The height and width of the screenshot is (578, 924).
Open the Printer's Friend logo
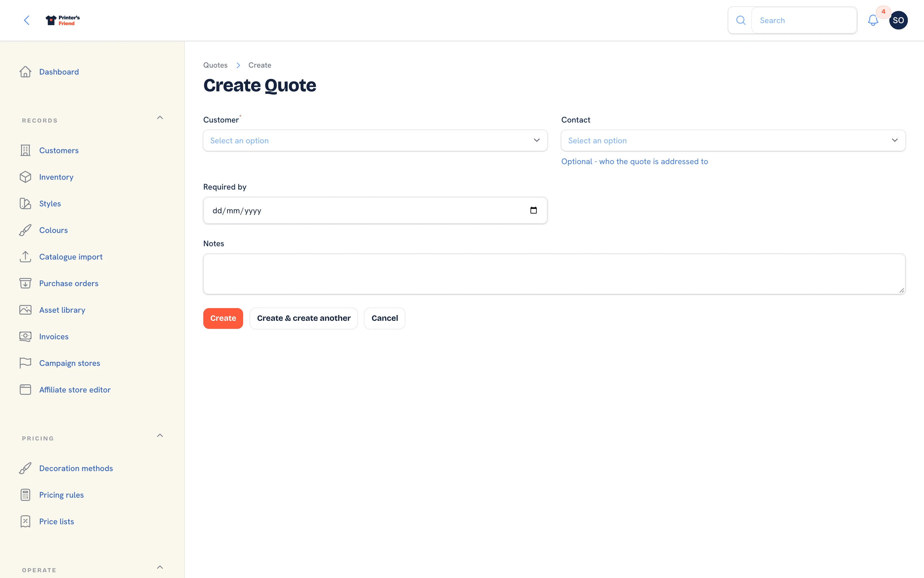[x=63, y=20]
